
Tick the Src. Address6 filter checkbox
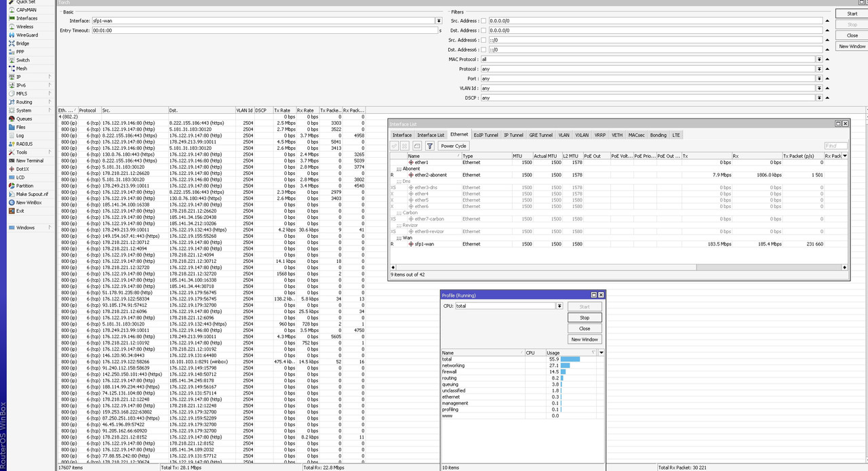pyautogui.click(x=484, y=40)
